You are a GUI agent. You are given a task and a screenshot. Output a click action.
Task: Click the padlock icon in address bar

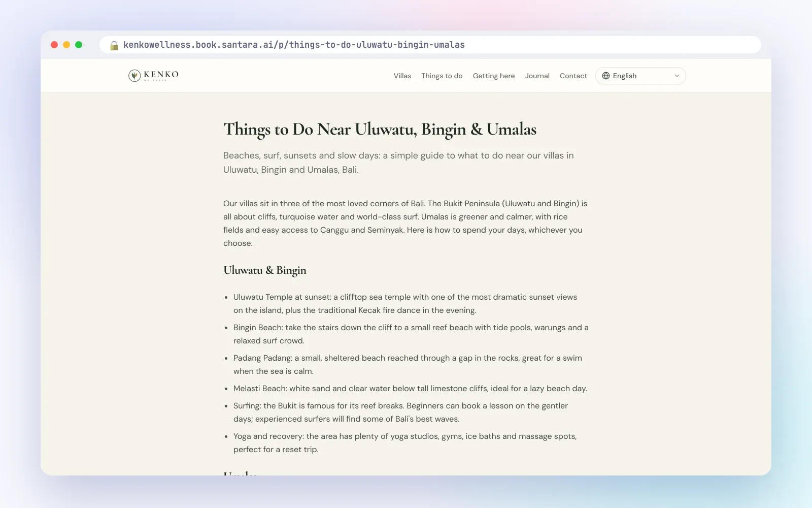(114, 45)
